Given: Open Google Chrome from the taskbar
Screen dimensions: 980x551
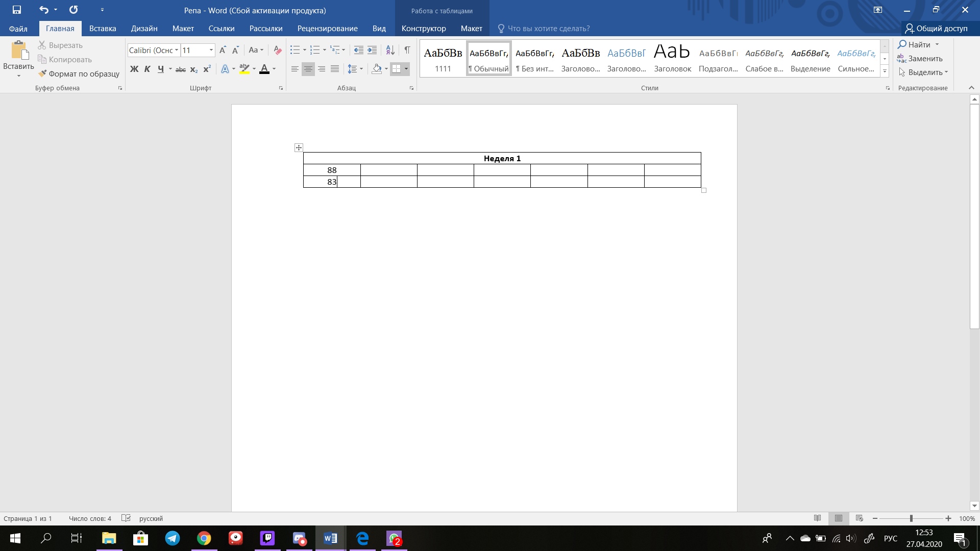Looking at the screenshot, I should [x=204, y=538].
